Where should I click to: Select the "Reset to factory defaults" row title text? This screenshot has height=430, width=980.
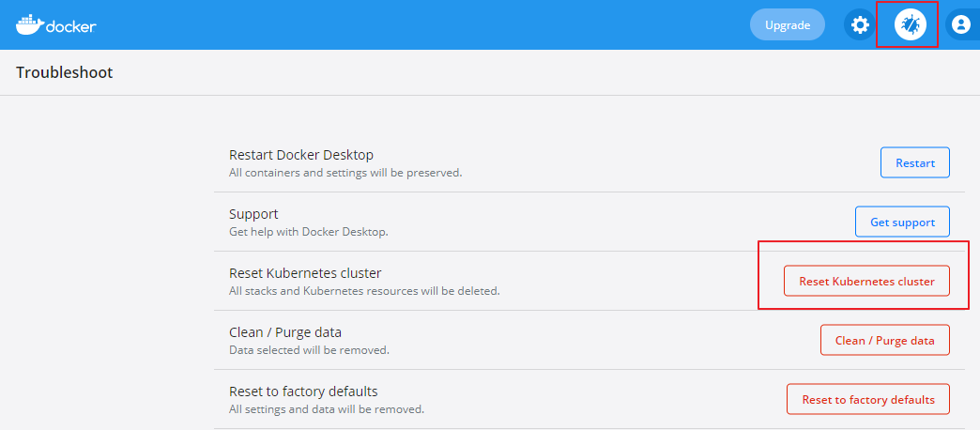click(303, 392)
